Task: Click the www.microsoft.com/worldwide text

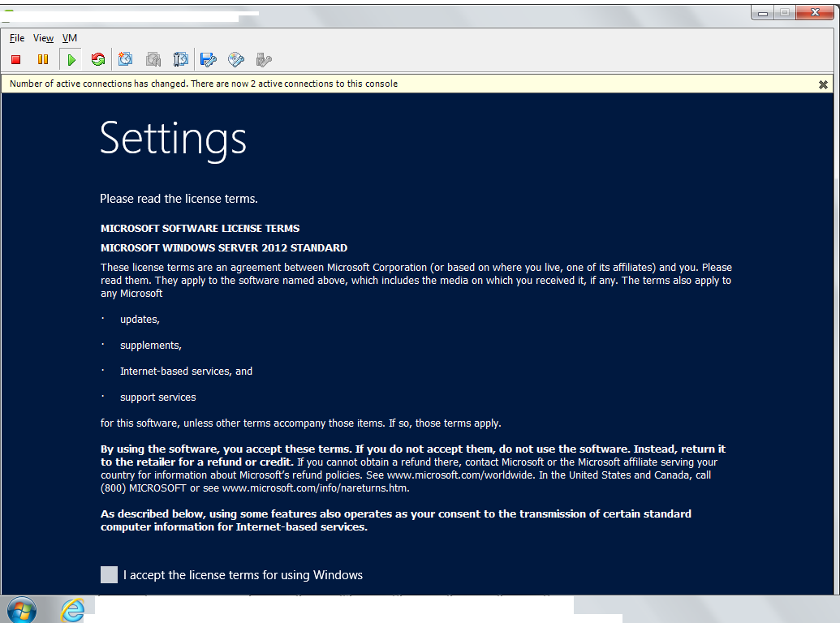Action: coord(460,475)
